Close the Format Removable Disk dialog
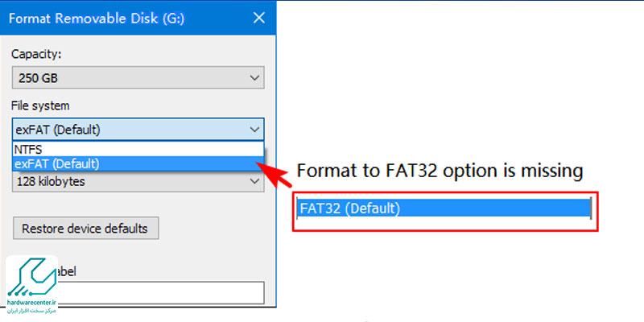 coord(258,18)
